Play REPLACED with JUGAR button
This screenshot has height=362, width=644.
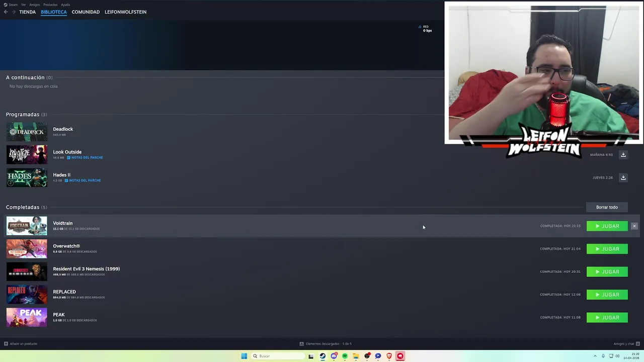[607, 295]
